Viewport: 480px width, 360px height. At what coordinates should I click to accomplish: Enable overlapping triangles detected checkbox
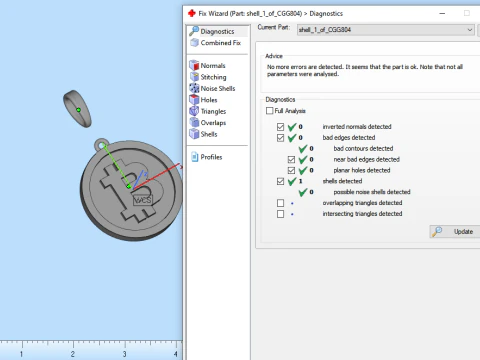pyautogui.click(x=280, y=203)
